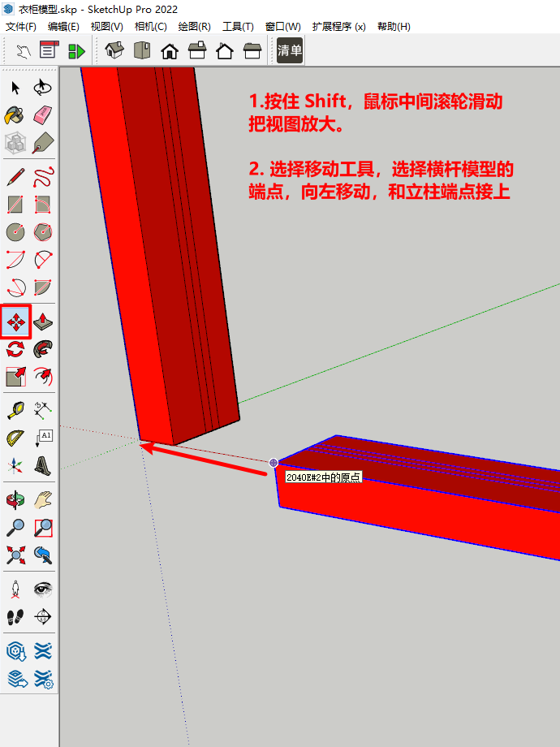Open the 文件(F) menu

[x=21, y=26]
